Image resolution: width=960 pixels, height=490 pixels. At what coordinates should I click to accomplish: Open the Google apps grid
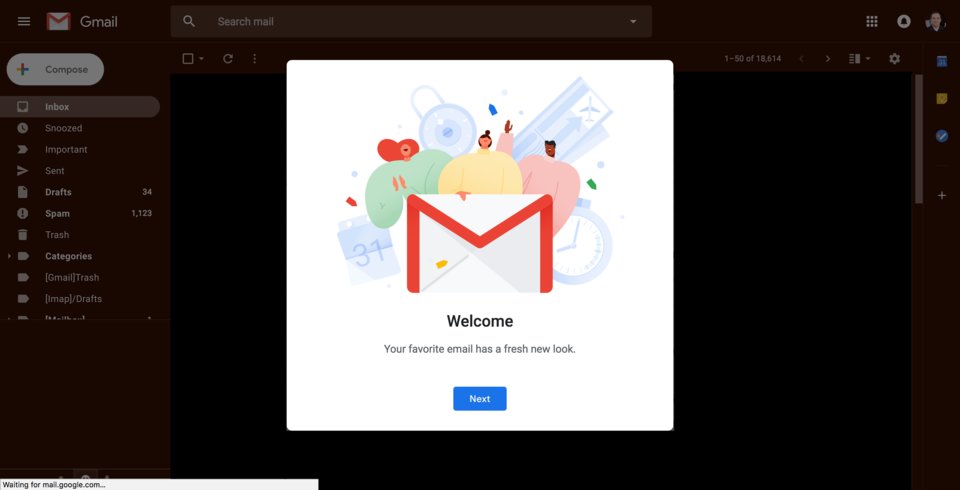(872, 21)
